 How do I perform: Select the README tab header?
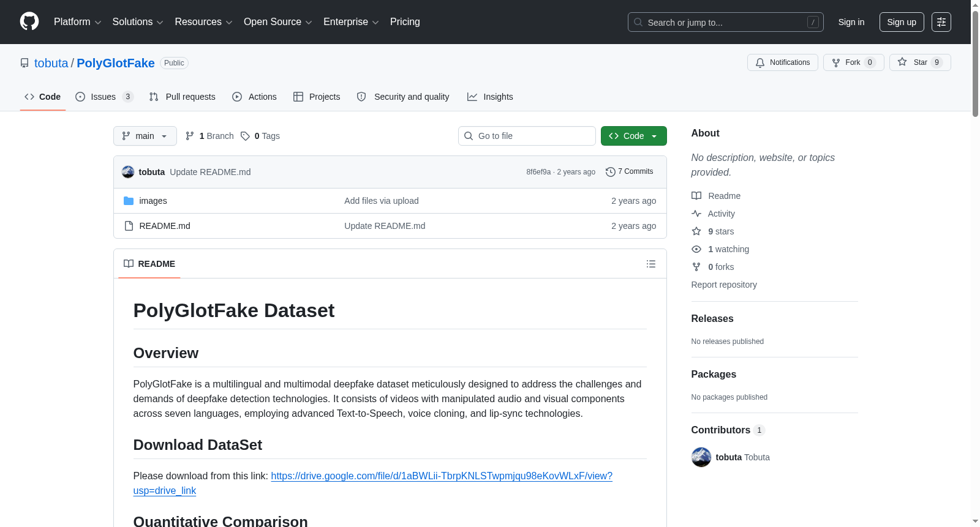pos(149,264)
